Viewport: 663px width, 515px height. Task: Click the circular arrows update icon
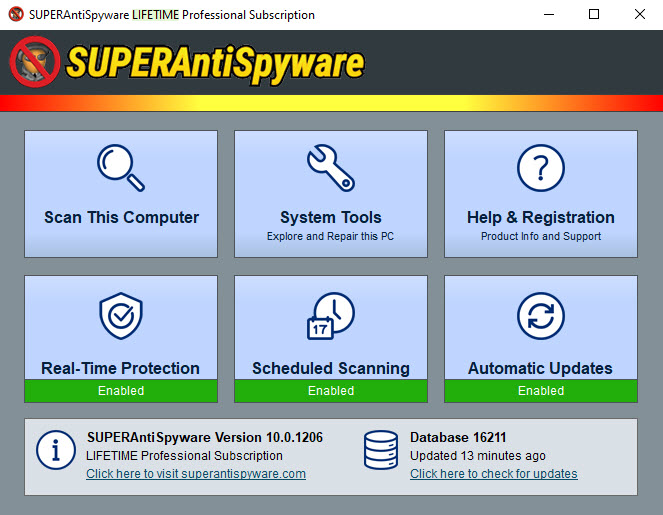point(541,315)
